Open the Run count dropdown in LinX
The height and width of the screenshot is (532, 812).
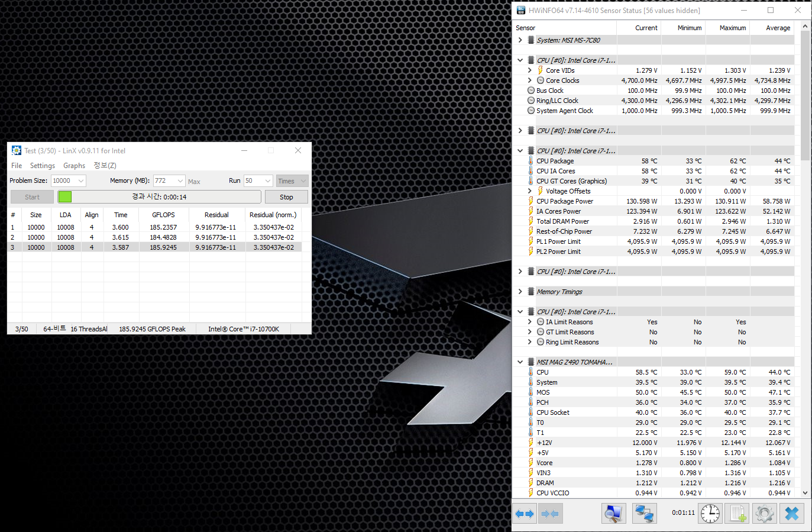click(268, 181)
